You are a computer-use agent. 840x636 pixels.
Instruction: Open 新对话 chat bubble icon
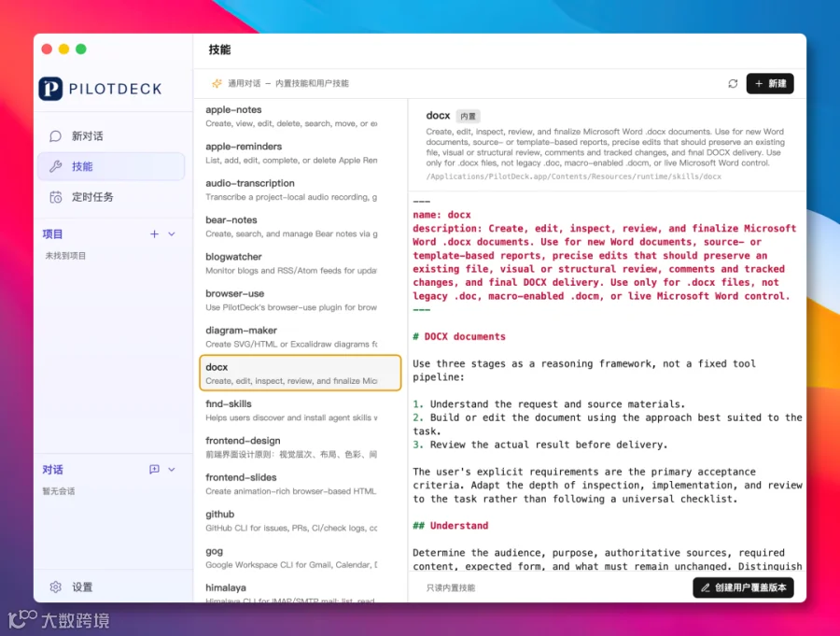pyautogui.click(x=55, y=136)
